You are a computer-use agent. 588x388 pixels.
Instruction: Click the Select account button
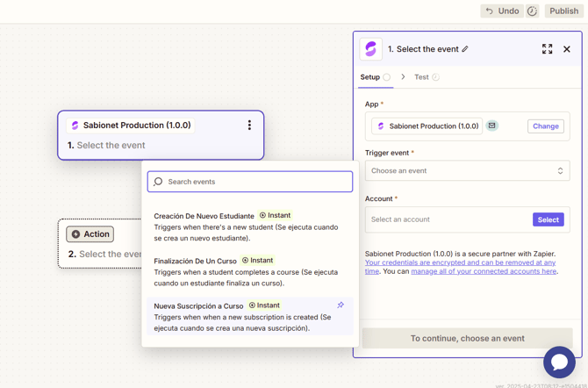point(548,219)
